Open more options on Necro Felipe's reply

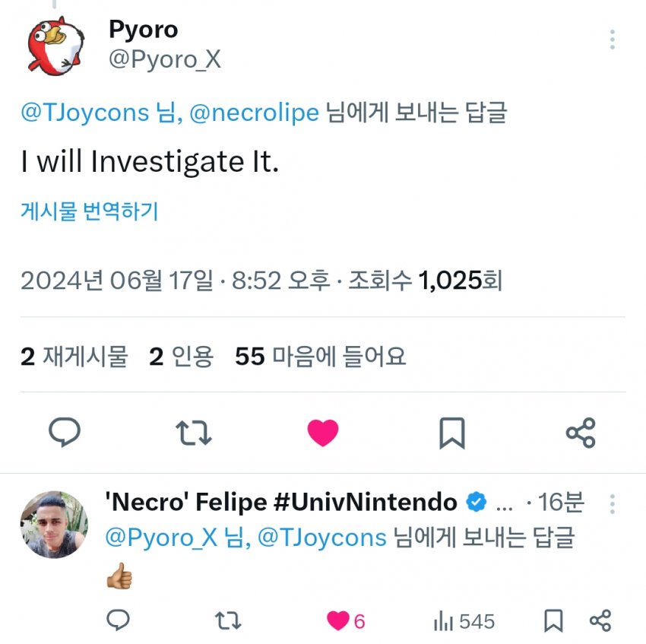pos(613,503)
